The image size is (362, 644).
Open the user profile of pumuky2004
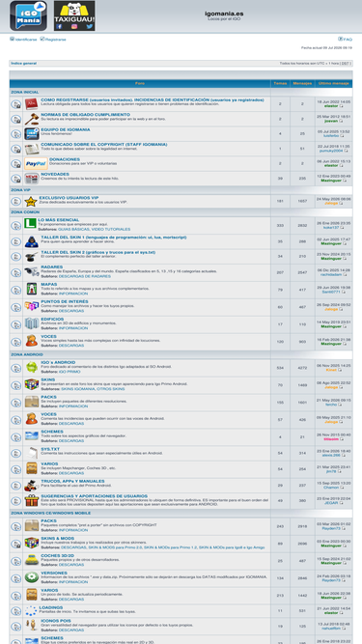(331, 151)
